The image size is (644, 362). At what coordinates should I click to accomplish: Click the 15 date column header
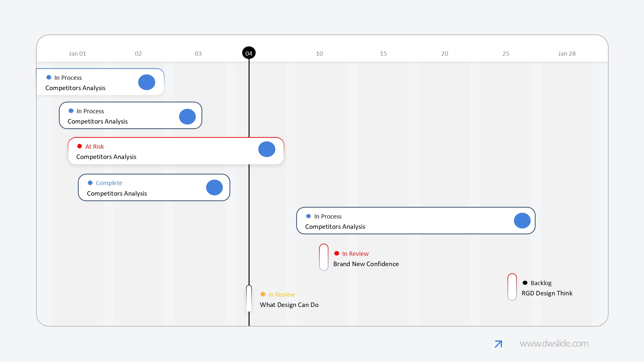(383, 54)
